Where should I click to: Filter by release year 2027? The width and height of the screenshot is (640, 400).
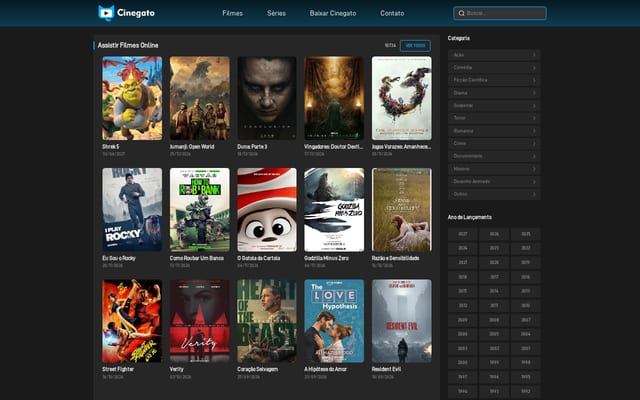coord(462,234)
